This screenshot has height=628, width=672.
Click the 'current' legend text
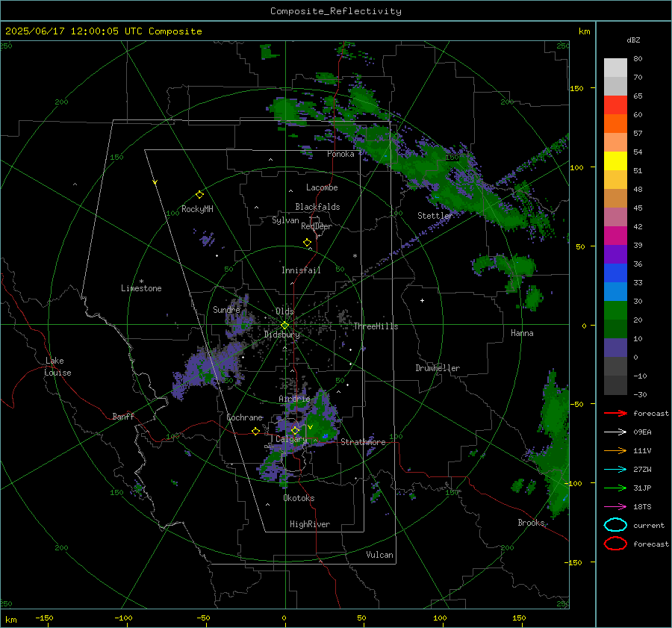649,526
